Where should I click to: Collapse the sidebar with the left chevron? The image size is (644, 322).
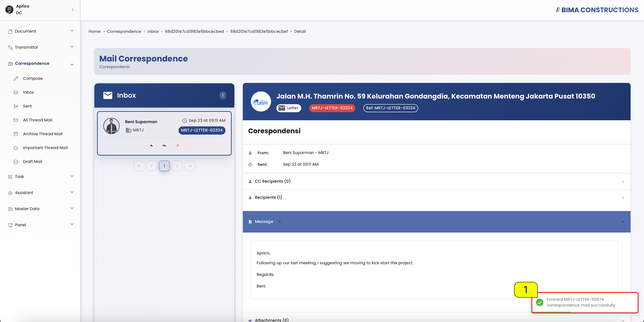(72, 10)
